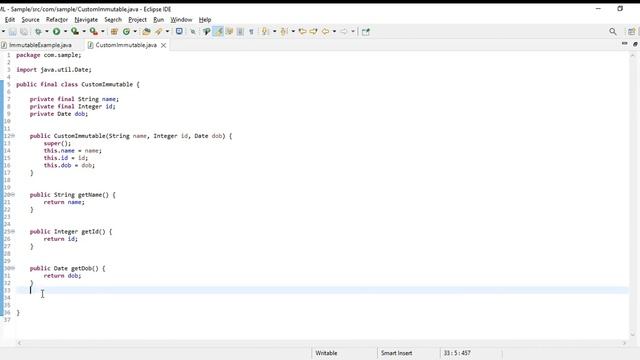Minimize the editor area icon
The width and height of the screenshot is (640, 360).
pos(624,43)
